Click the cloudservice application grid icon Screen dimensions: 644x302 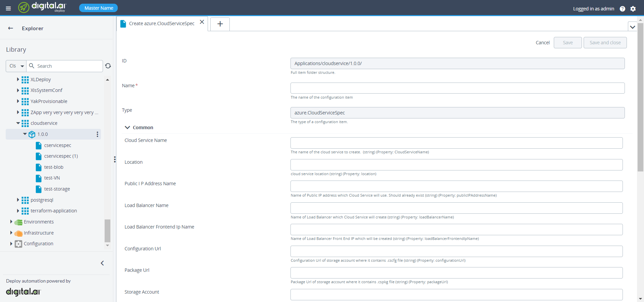click(25, 123)
